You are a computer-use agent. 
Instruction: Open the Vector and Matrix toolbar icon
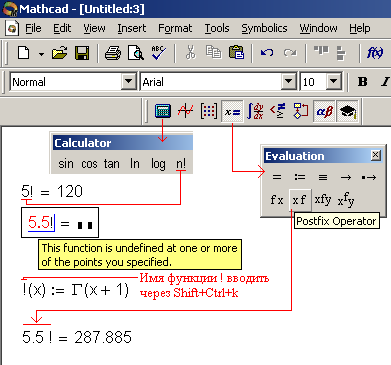209,111
